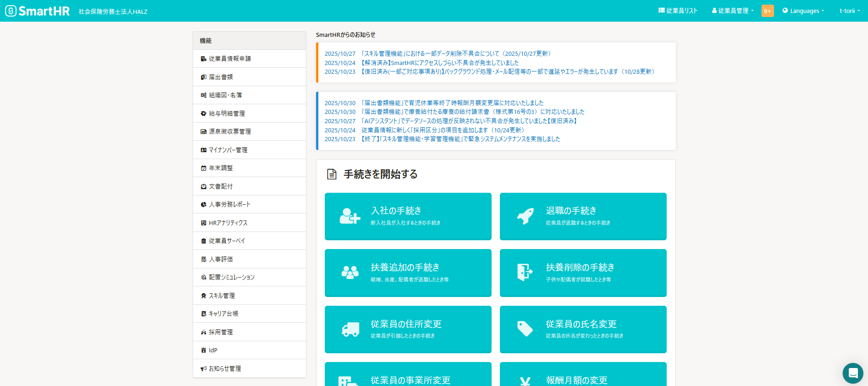Open 従業員リスト in the top navigation
Viewport: 868px width, 386px height.
pyautogui.click(x=678, y=11)
